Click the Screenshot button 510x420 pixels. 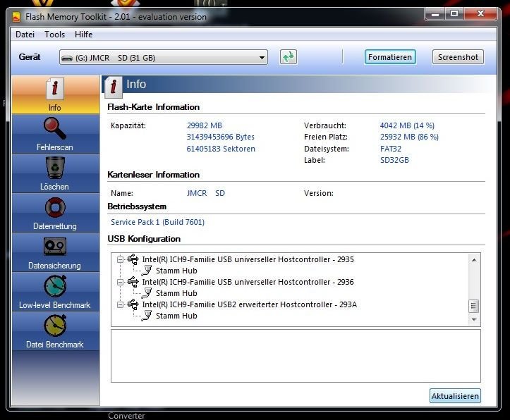[x=458, y=57]
